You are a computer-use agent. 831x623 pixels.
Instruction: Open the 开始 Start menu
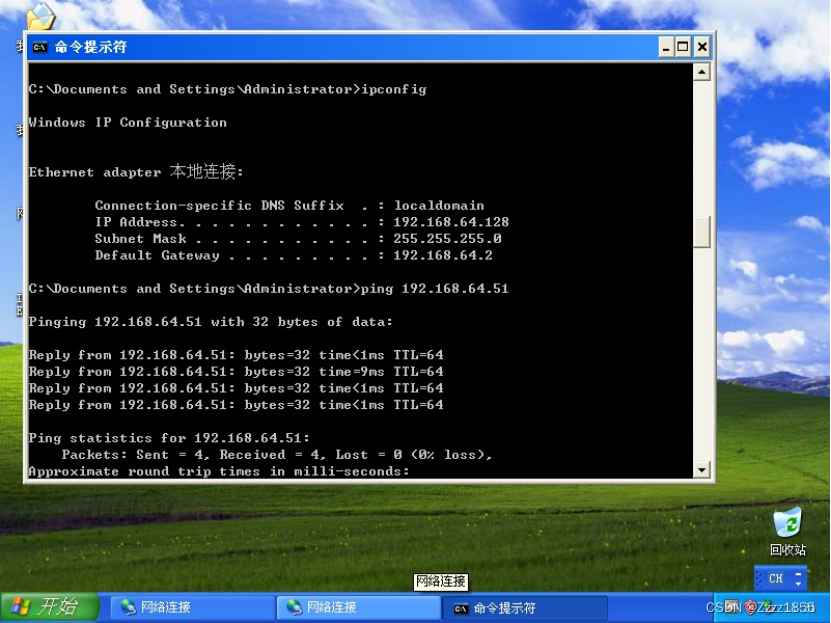tap(48, 607)
